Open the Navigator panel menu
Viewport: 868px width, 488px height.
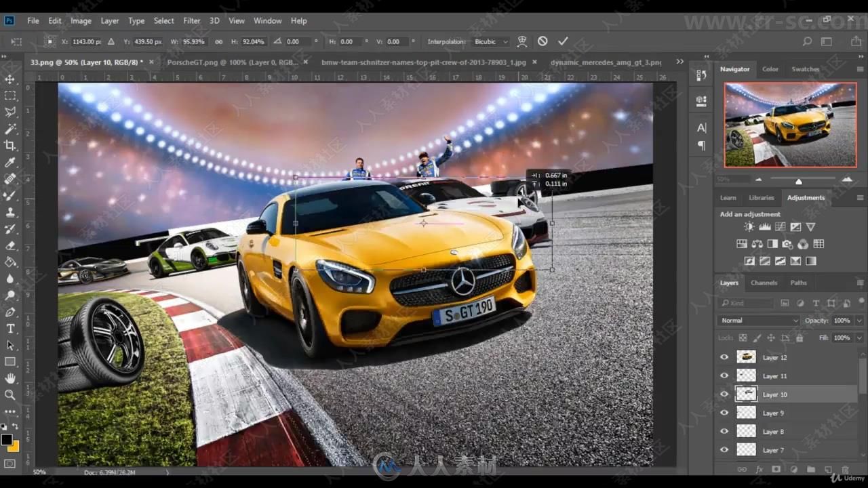861,69
